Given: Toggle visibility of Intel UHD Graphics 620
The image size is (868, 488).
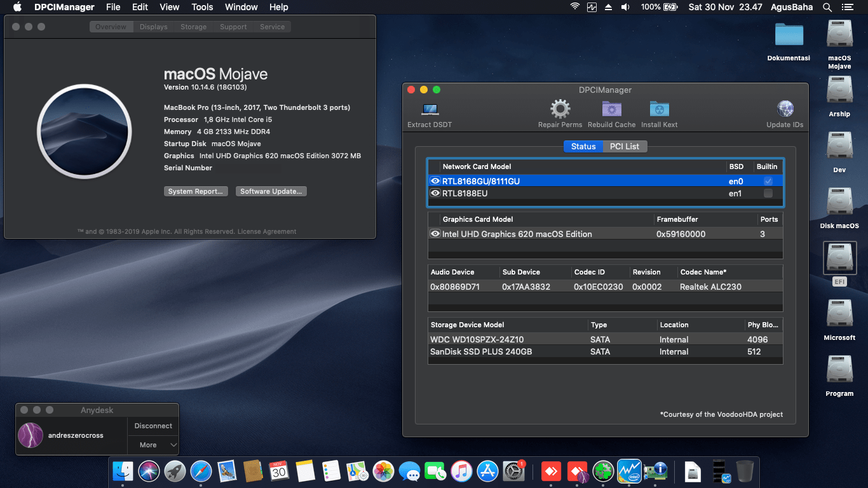Looking at the screenshot, I should tap(435, 234).
